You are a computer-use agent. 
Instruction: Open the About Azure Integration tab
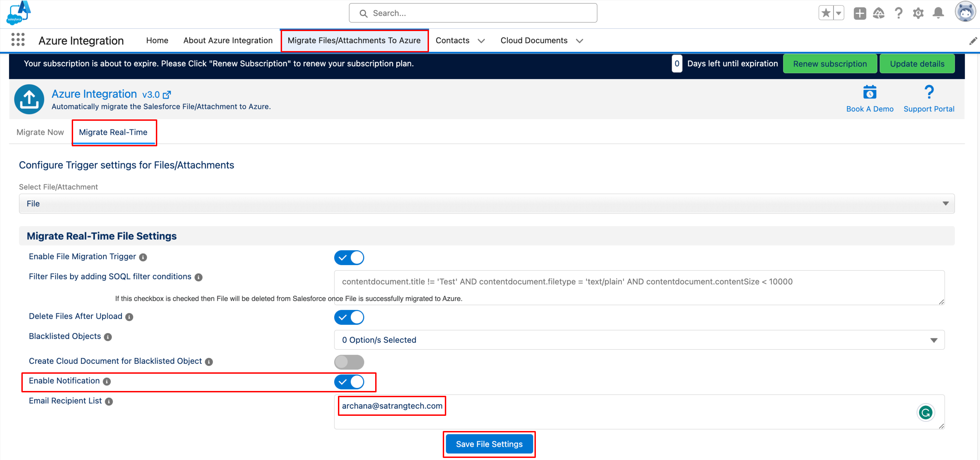pos(228,40)
